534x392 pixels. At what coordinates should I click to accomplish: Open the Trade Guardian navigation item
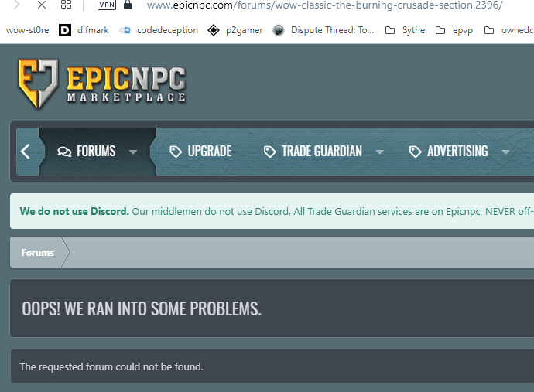[x=321, y=152]
